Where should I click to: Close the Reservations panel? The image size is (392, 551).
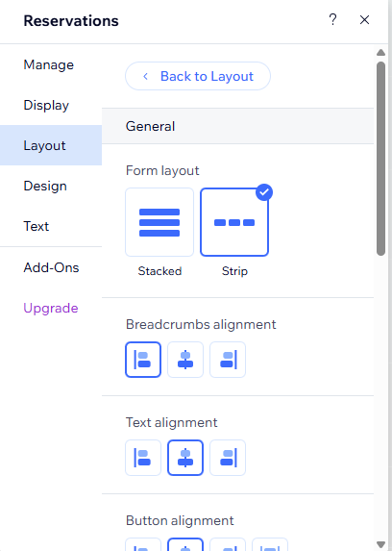(364, 19)
